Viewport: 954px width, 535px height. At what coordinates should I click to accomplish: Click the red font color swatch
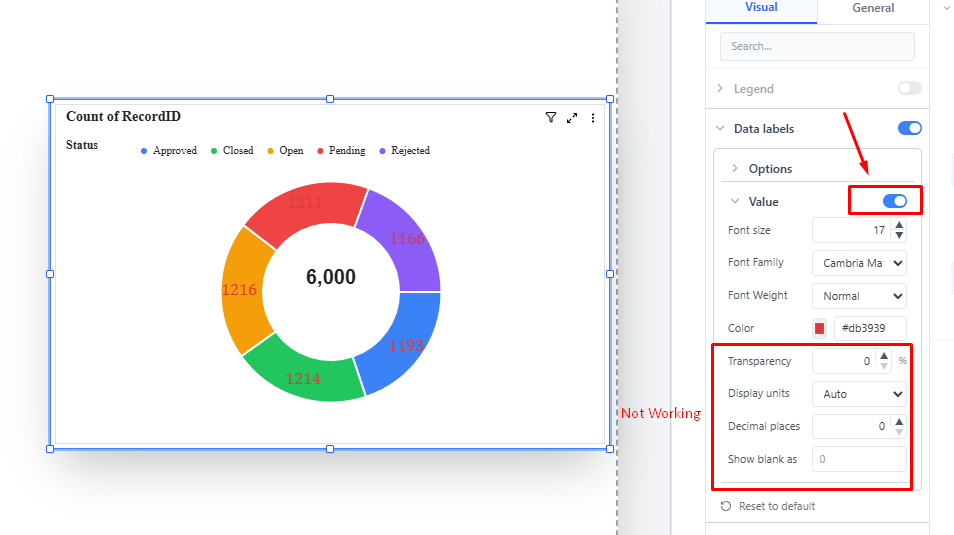[x=820, y=328]
